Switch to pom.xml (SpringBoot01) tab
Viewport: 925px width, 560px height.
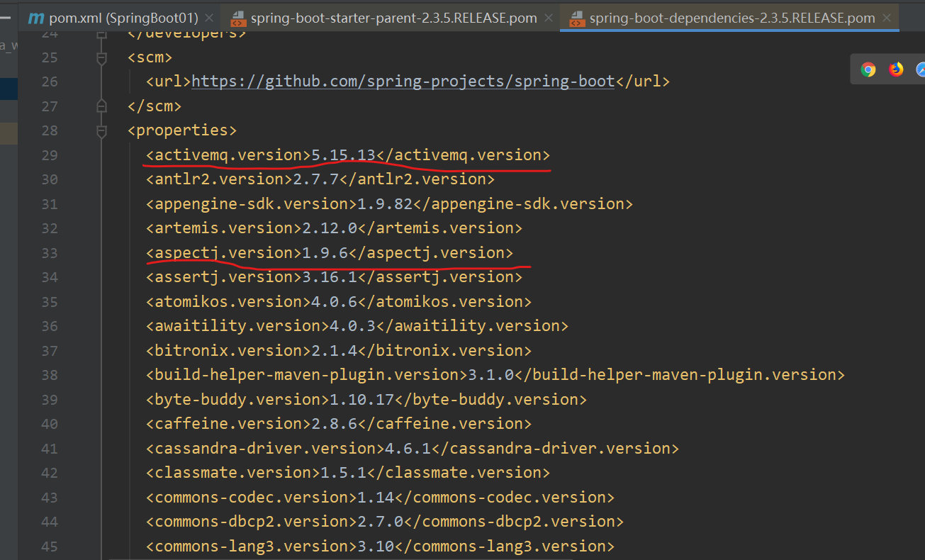point(123,18)
